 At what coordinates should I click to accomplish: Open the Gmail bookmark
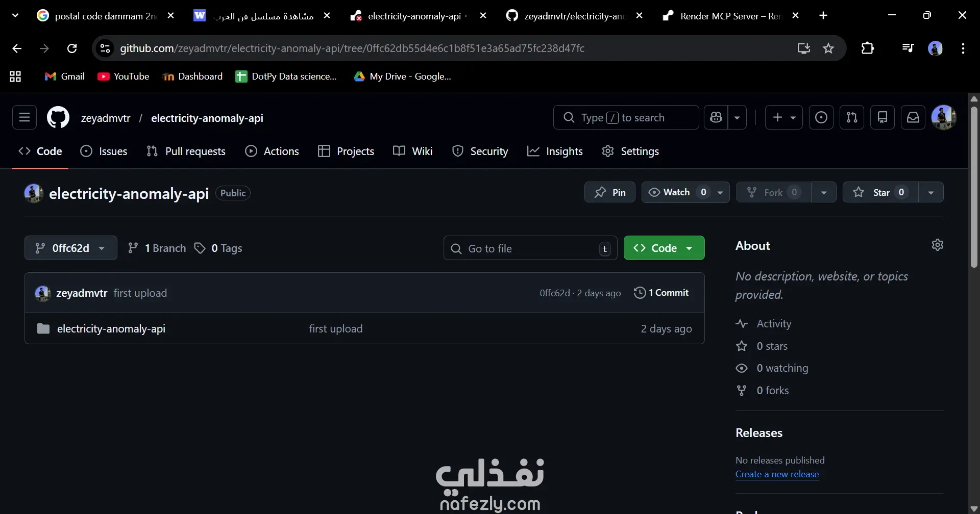pos(64,76)
